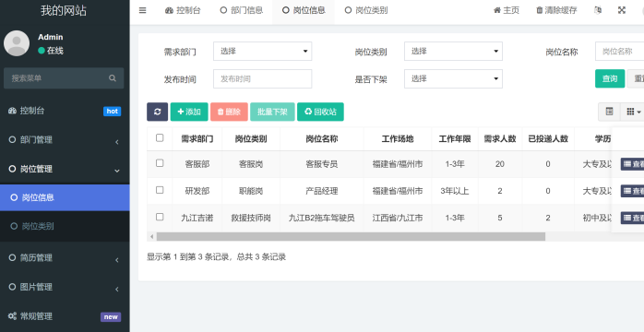This screenshot has width=644, height=332.
Task: Click the search menu magnifier icon
Action: [113, 78]
